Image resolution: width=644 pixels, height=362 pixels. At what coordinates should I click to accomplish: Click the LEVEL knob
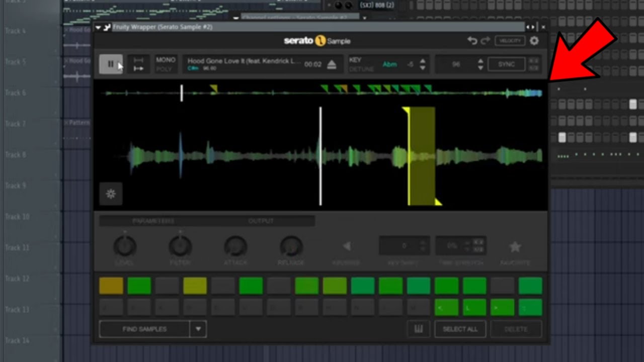[x=125, y=246]
